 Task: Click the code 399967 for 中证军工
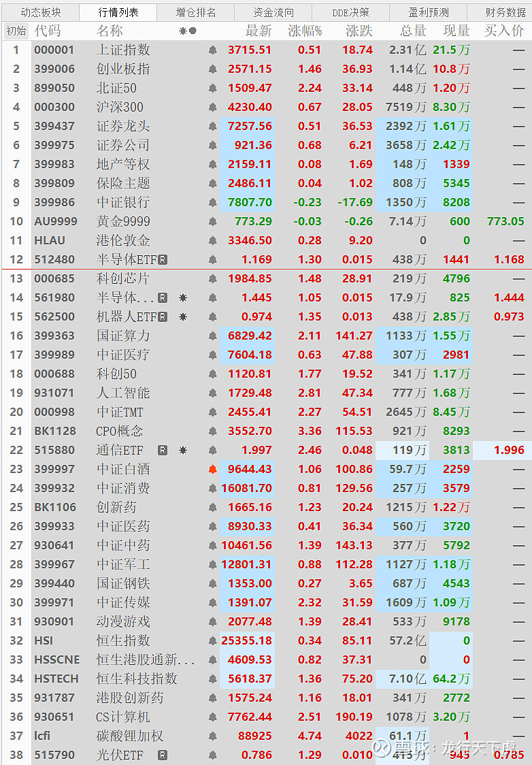(53, 565)
